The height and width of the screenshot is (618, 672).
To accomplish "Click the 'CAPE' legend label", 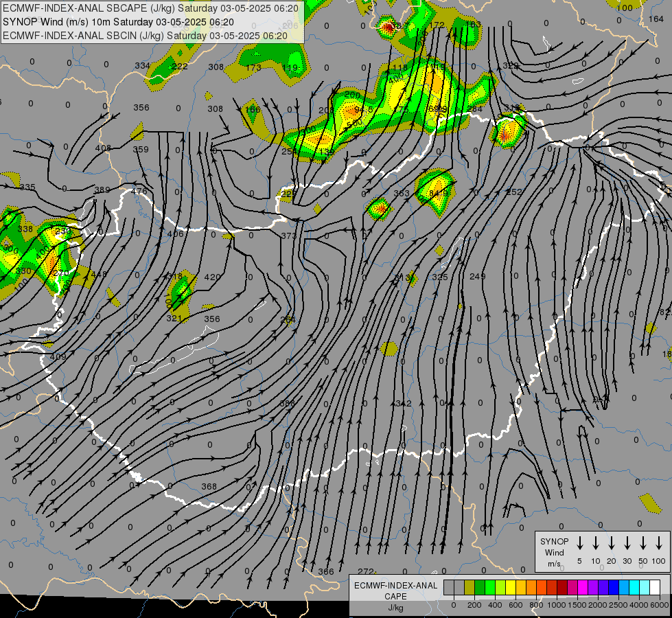I will click(x=395, y=597).
